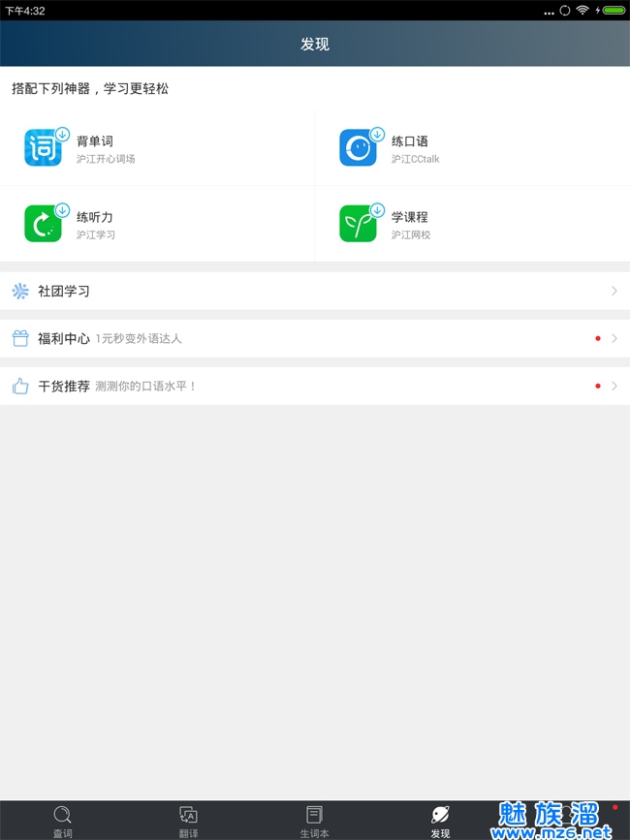The height and width of the screenshot is (840, 630).
Task: Switch to the 翻译 tab
Action: point(189,821)
